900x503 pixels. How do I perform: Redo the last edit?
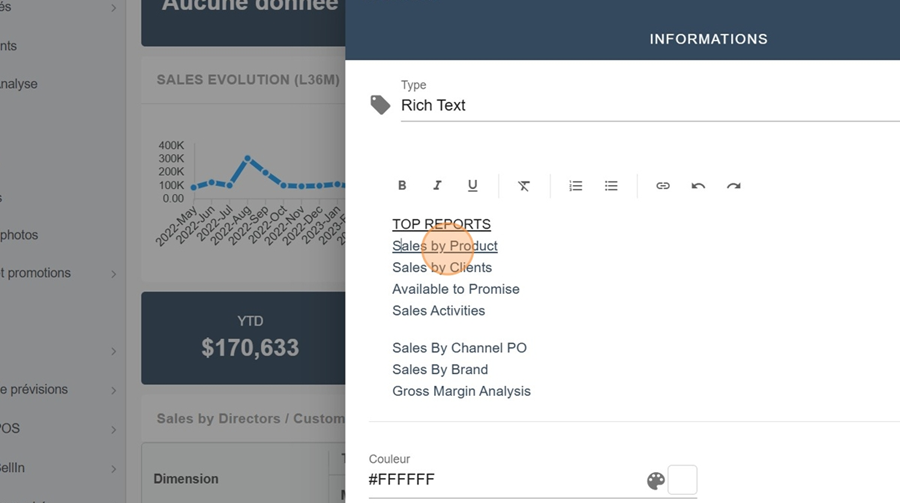point(734,186)
